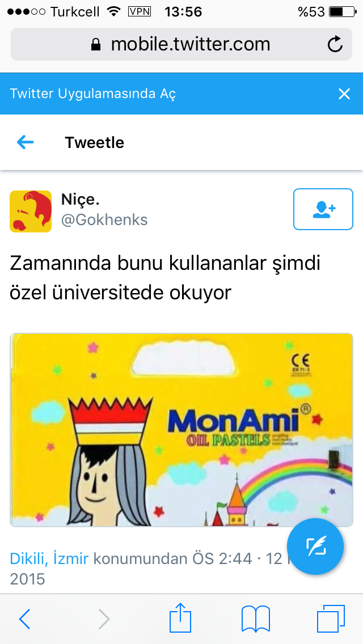The image size is (363, 644).
Task: Follow Niçe. with the add-user button
Action: point(323,209)
